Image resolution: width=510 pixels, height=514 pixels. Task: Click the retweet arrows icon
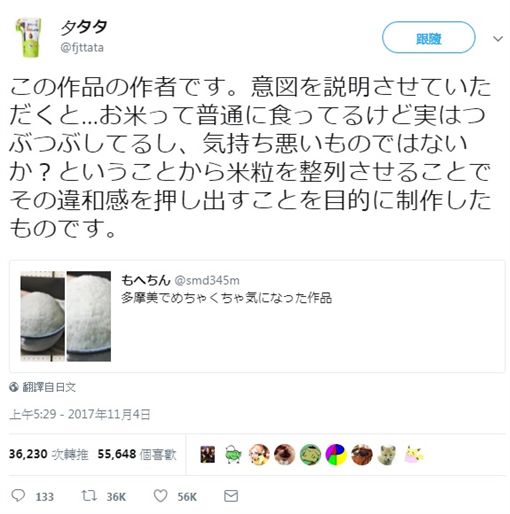click(89, 496)
